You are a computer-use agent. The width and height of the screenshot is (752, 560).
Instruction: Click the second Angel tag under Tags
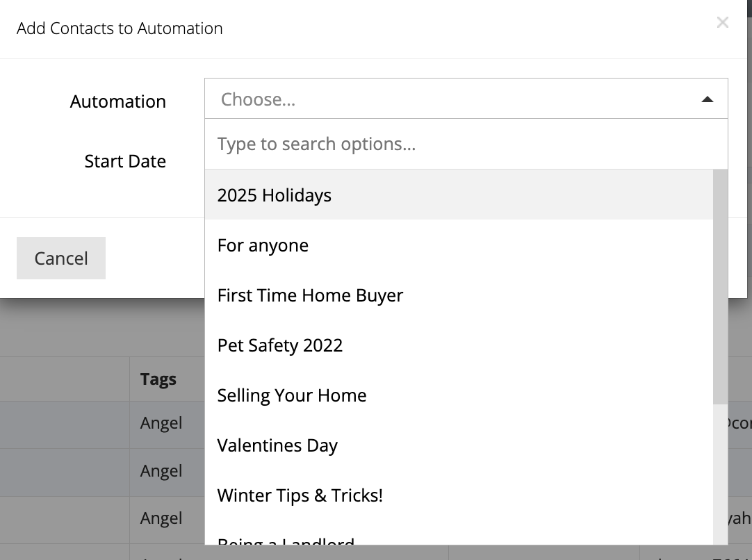[x=161, y=471]
